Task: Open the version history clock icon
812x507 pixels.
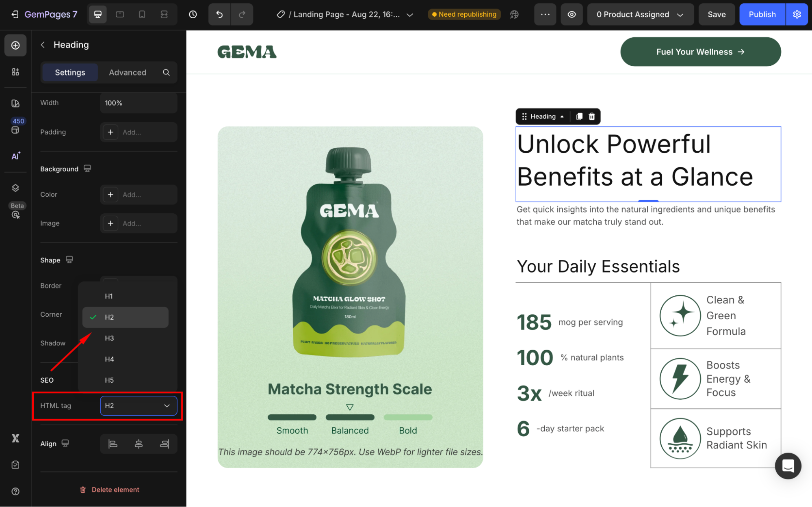Action: coord(193,15)
